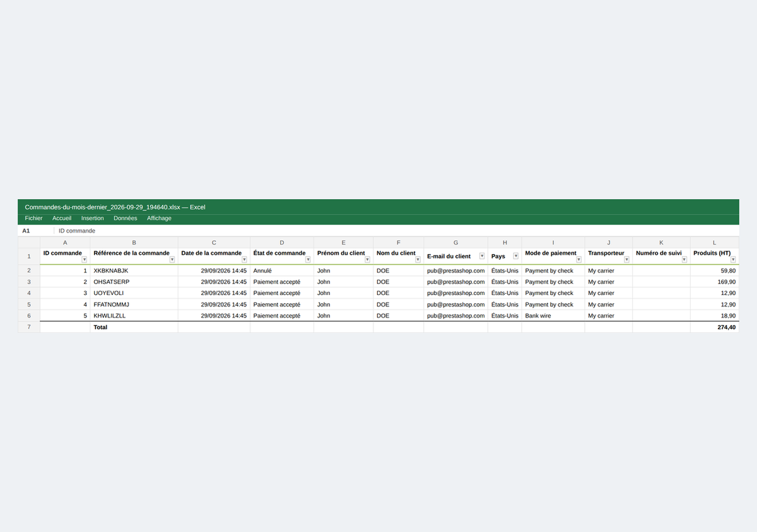Screen dimensions: 757x532
Task: Select the product amount 18,90
Action: point(714,316)
